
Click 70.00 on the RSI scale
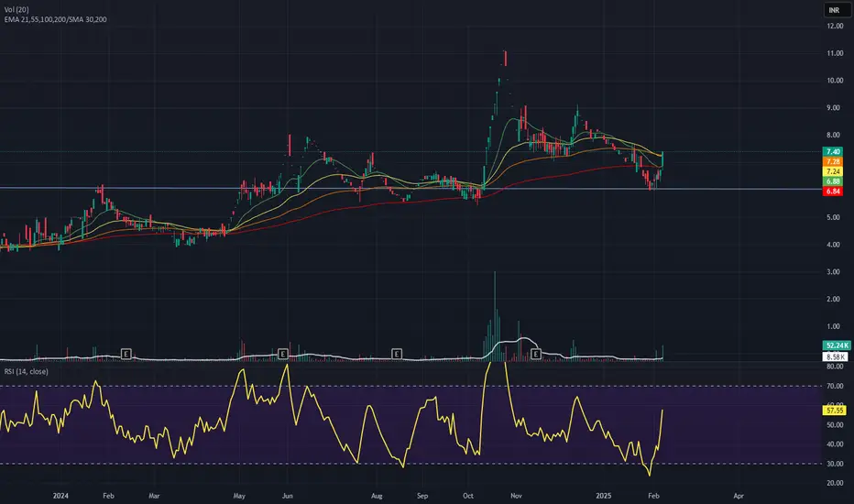point(835,386)
